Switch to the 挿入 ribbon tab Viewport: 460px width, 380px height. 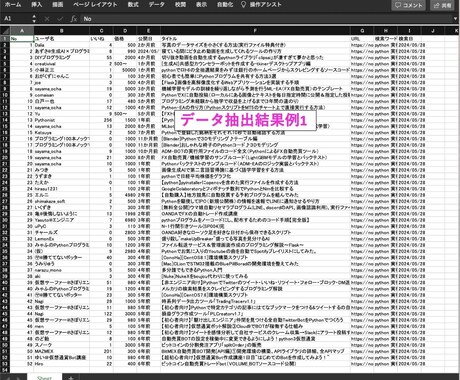coord(37,5)
